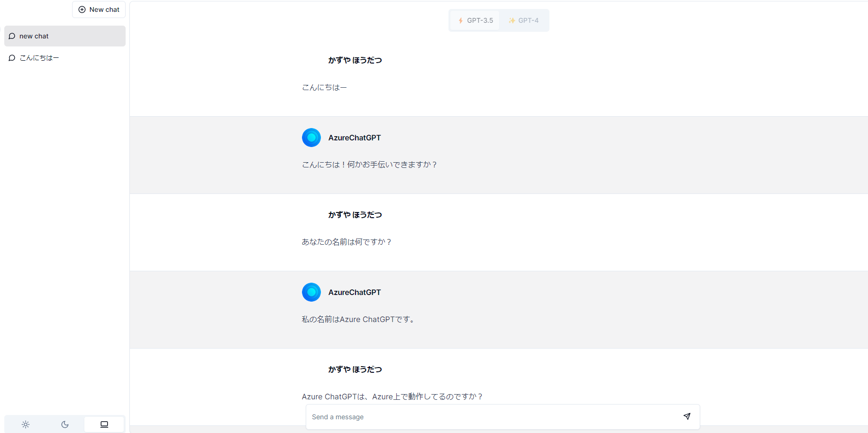This screenshot has width=868, height=433.
Task: Click the reply 私の名前はAzure ChatGPTです。
Action: (x=359, y=319)
